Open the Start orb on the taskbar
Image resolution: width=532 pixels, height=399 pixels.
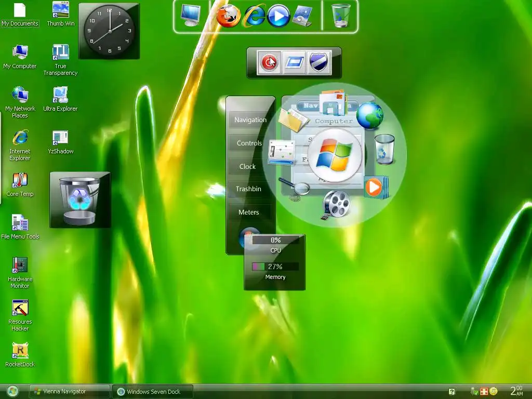(12, 392)
